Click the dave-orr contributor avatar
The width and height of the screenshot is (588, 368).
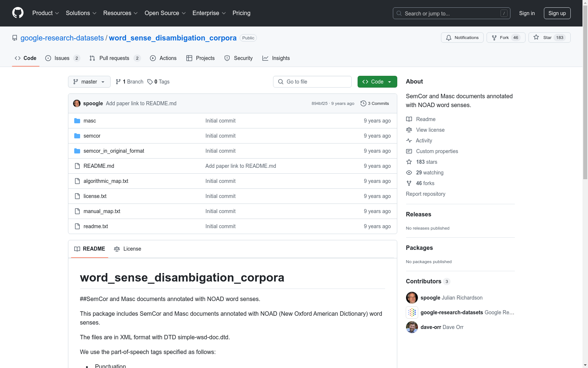[x=412, y=327]
